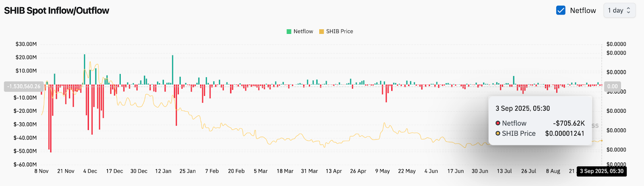644x186 pixels.
Task: Open the 1 day interval dropdown
Action: click(619, 10)
